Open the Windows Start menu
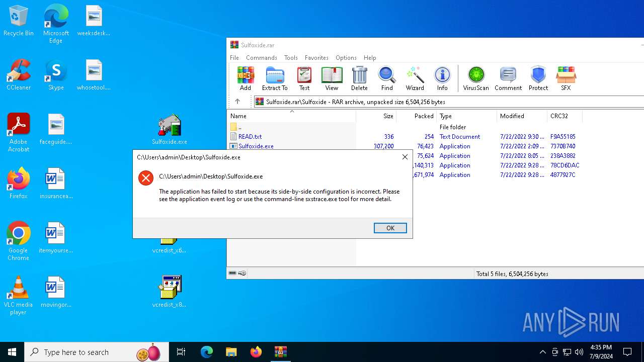 (12, 352)
